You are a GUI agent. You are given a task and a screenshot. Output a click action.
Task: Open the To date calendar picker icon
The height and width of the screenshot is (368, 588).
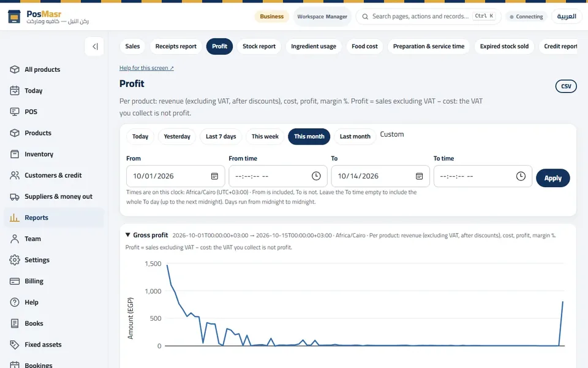(x=419, y=176)
